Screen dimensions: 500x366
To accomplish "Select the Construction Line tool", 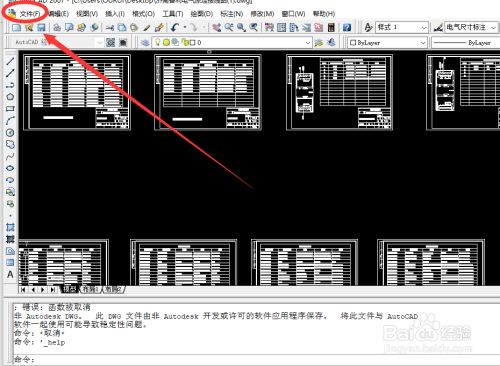I will pos(10,73).
